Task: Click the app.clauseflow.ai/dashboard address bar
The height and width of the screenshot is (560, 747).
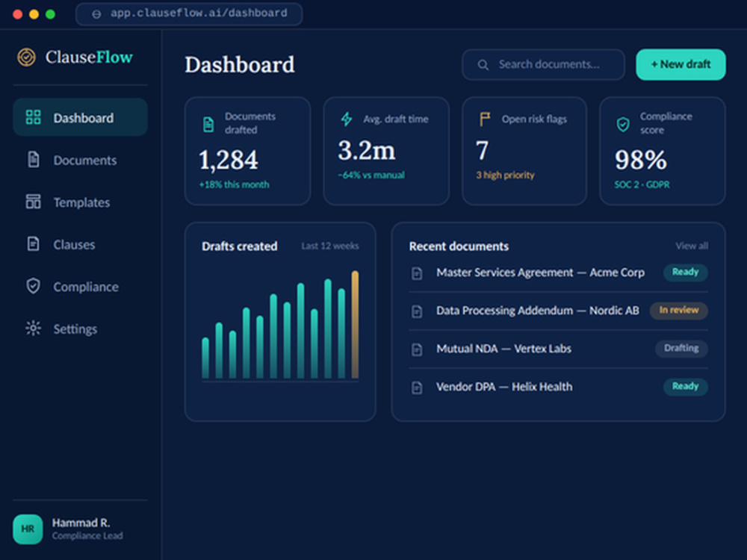Action: tap(189, 13)
